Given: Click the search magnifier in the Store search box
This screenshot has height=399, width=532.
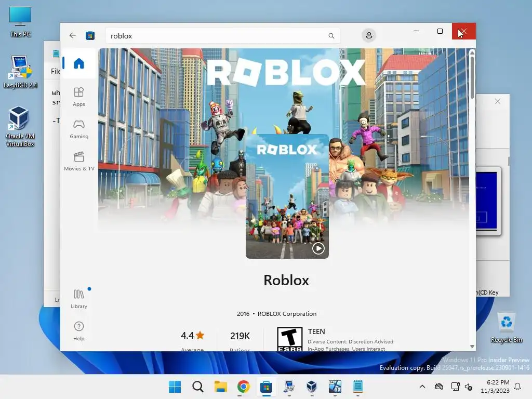Looking at the screenshot, I should (331, 36).
